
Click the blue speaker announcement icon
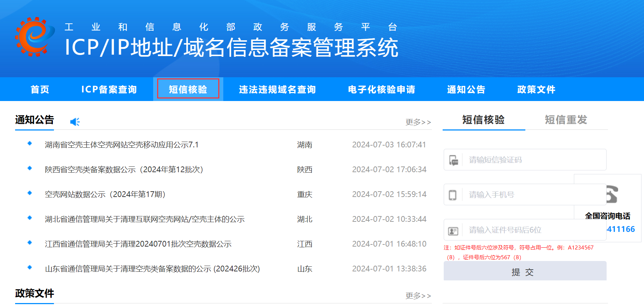pyautogui.click(x=75, y=122)
